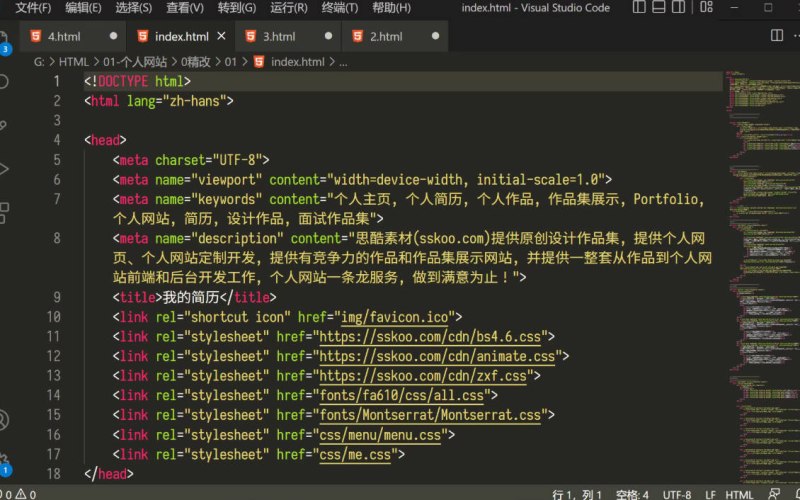Click the 行 1, 列 1 cursor position
This screenshot has width=800, height=500.
tap(577, 494)
